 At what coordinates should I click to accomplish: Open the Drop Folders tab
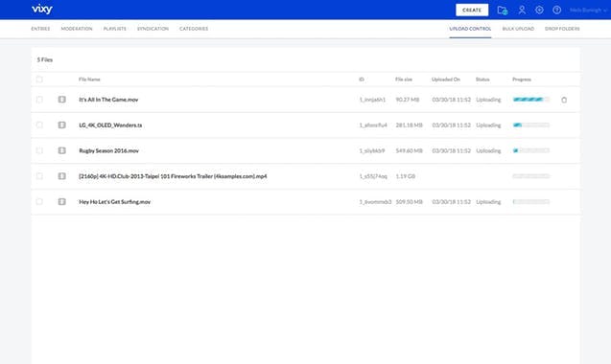[562, 29]
